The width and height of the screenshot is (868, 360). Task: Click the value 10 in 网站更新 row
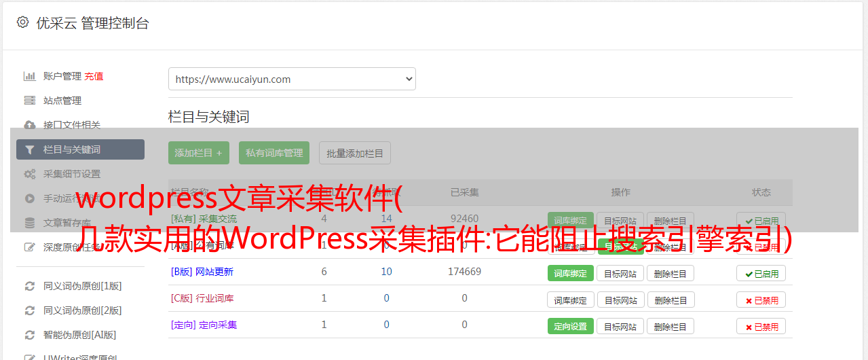[386, 272]
